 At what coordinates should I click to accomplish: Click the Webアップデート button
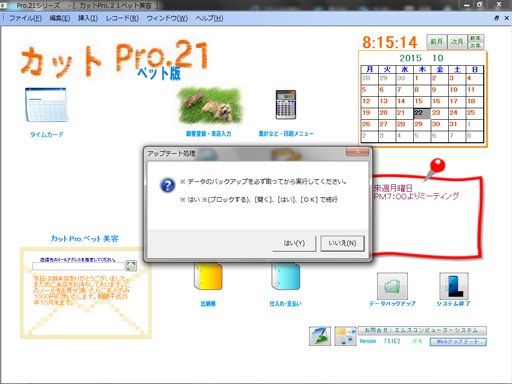458,342
